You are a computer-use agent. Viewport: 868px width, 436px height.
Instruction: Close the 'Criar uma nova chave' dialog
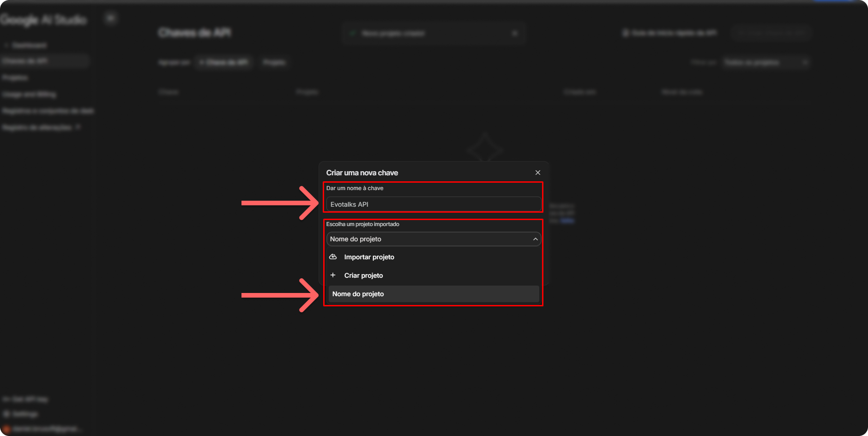pos(537,173)
